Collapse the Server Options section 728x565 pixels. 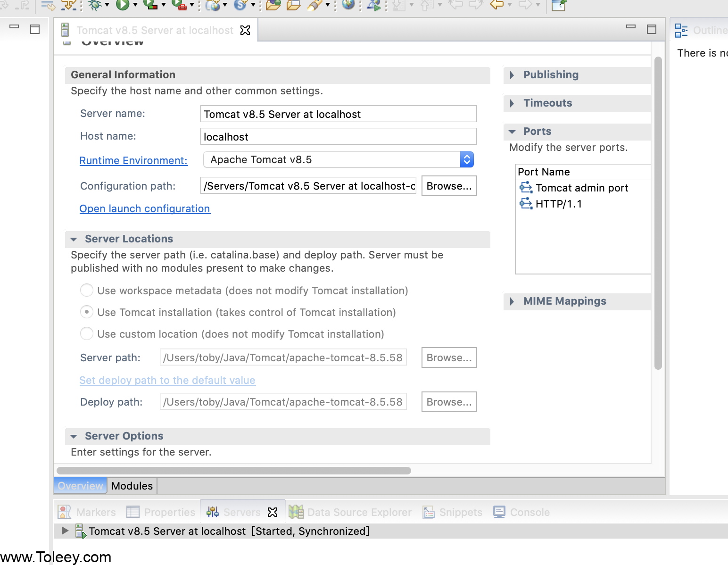tap(74, 436)
